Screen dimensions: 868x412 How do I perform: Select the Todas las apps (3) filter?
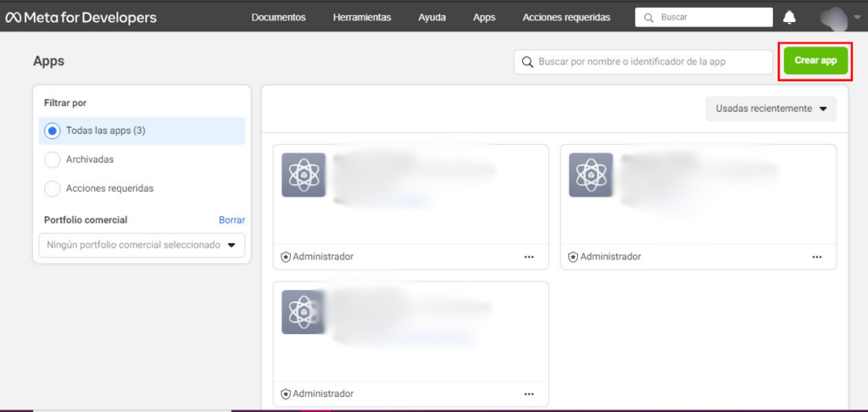pos(142,131)
